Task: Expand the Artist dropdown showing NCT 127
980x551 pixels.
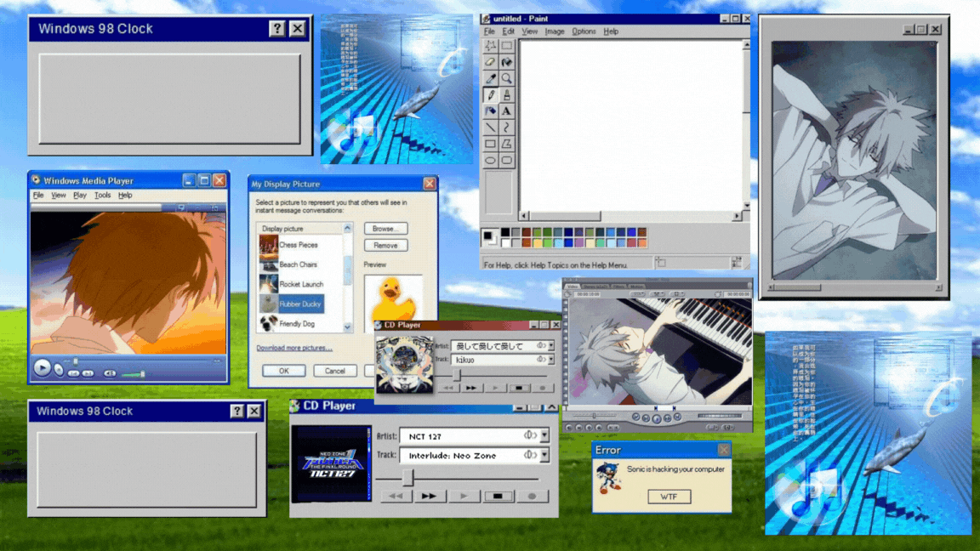Action: [545, 435]
